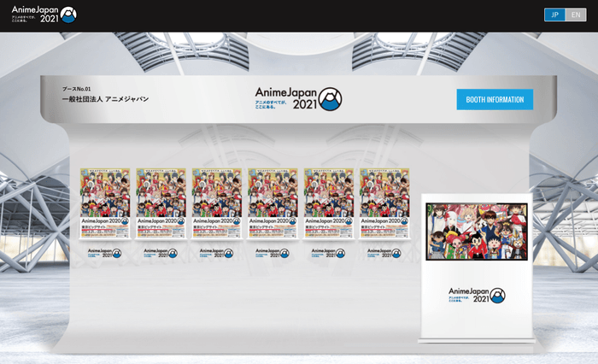Click the small logo under the rightmost poster
This screenshot has height=364, width=598.
[384, 253]
